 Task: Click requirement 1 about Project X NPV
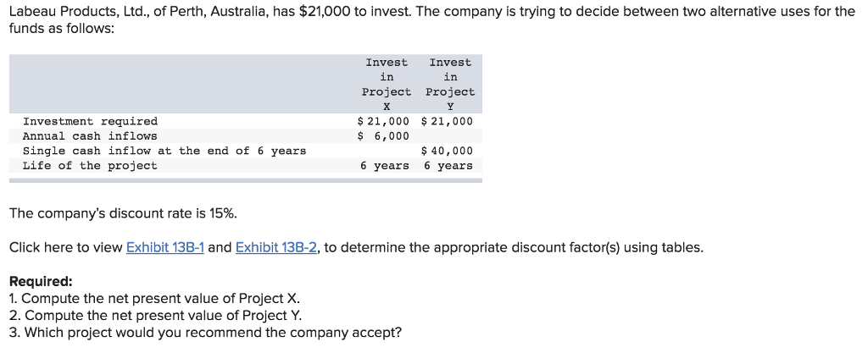pyautogui.click(x=153, y=298)
